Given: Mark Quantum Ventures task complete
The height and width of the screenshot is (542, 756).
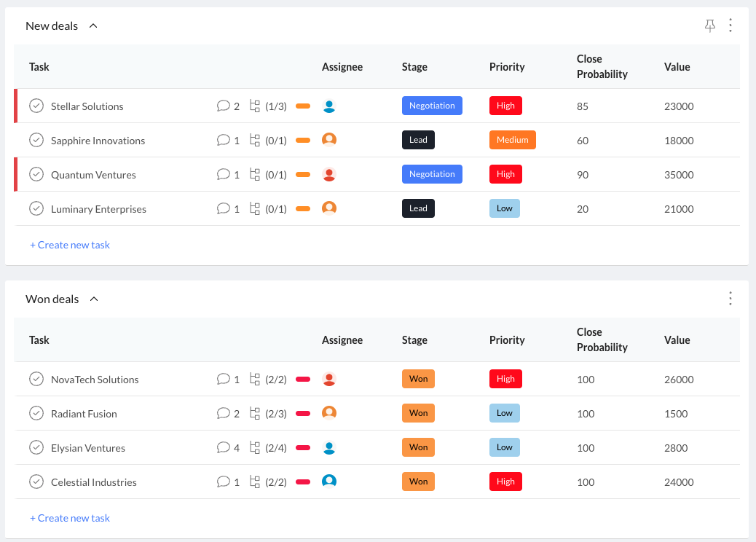Looking at the screenshot, I should click(x=36, y=174).
